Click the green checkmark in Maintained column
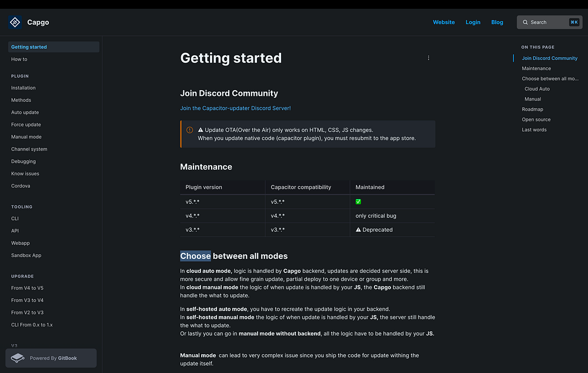 (358, 202)
